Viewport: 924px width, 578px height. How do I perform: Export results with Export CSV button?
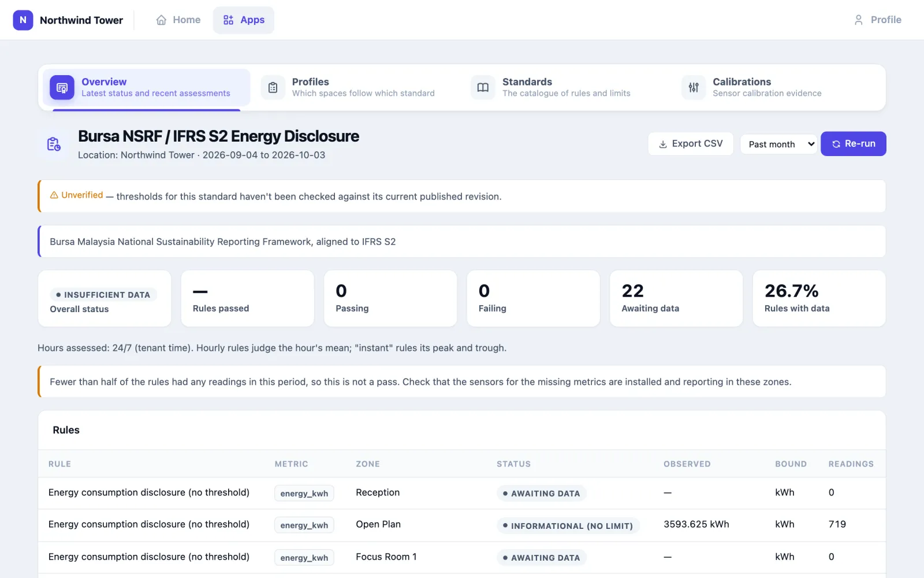coord(691,144)
